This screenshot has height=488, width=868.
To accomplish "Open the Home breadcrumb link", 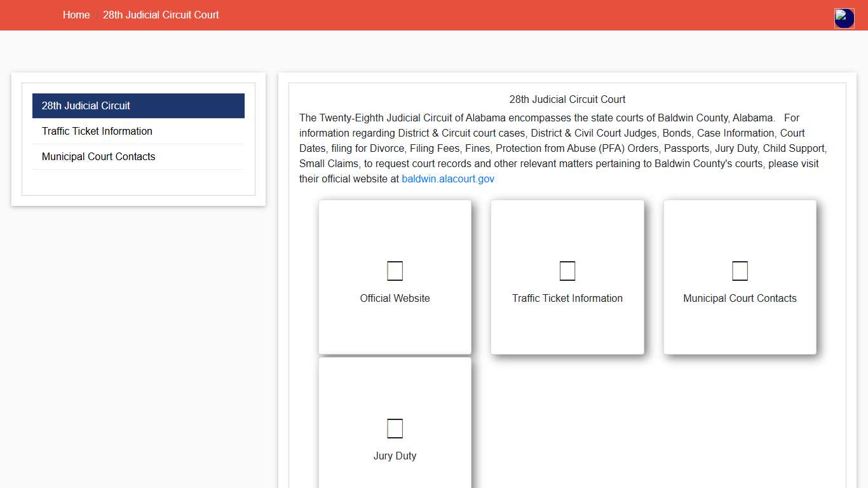I will [x=76, y=15].
